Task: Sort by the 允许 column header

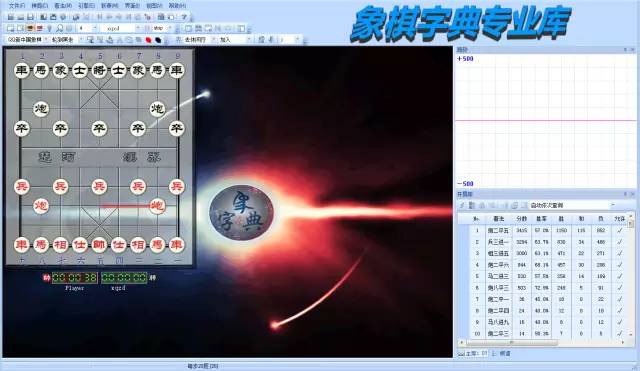Action: click(620, 219)
